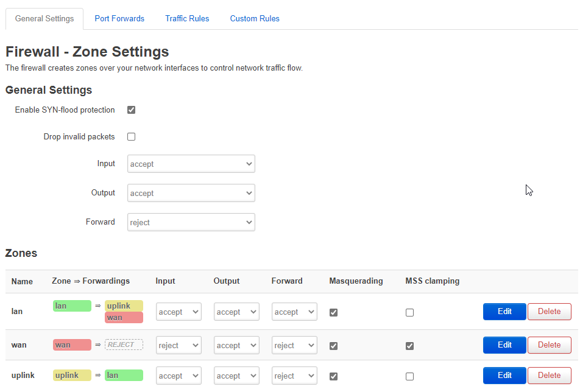Click the dashed REJECT forwarding label
Viewport: 580px width, 392px height.
(x=124, y=345)
